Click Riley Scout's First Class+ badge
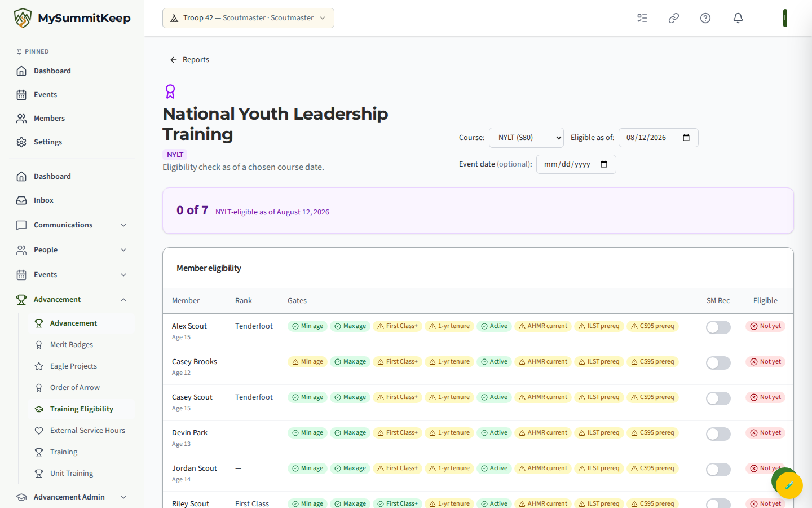812x508 pixels. coord(398,503)
